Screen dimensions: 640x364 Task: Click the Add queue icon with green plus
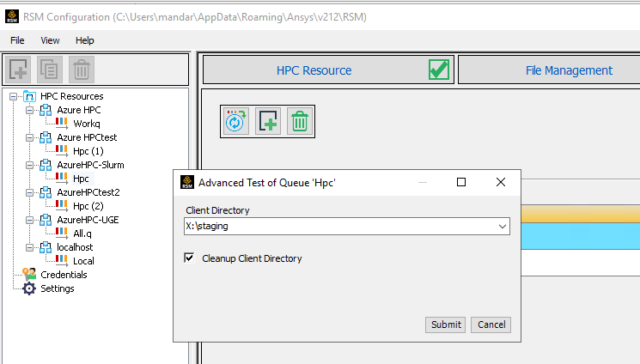[x=268, y=122]
